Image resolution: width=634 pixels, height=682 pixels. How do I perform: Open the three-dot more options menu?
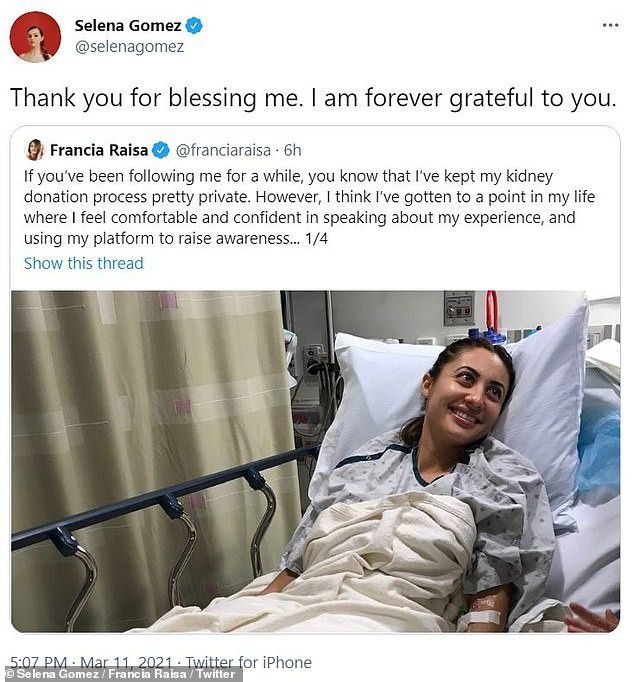610,24
